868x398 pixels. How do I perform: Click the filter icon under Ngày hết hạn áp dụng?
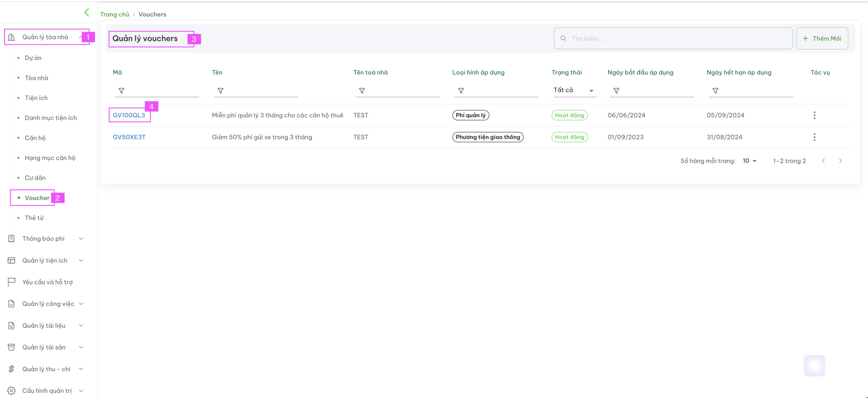(x=716, y=91)
